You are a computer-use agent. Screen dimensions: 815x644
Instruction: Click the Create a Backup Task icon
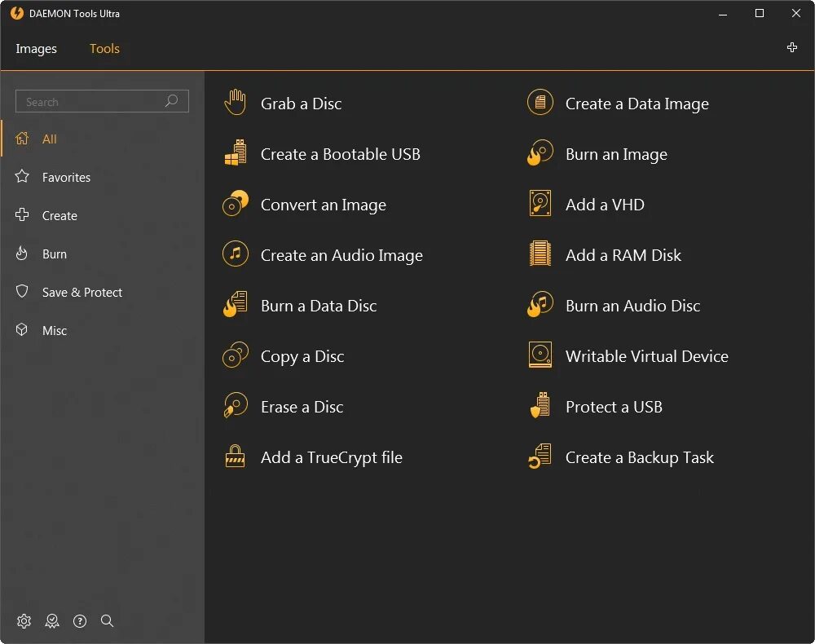540,457
